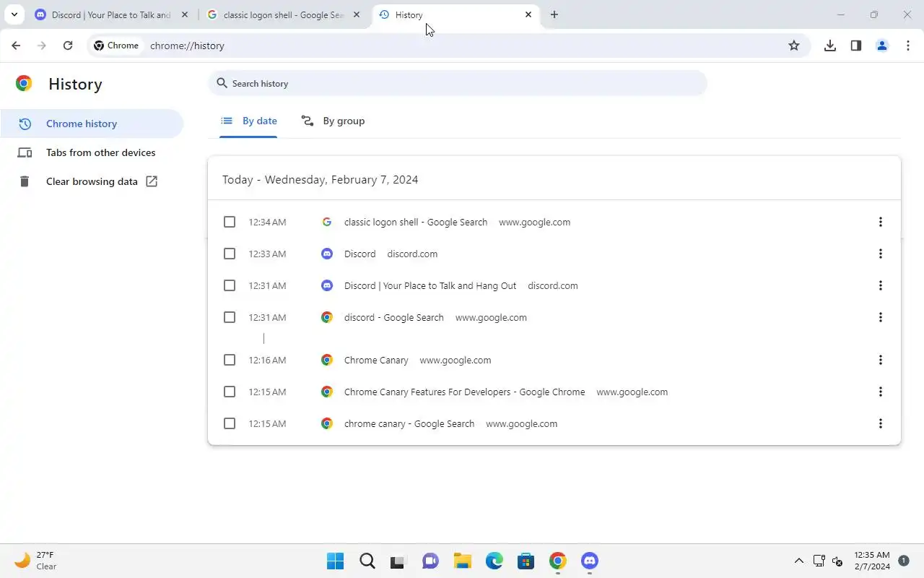Open the network and volume quick settings
This screenshot has height=578, width=924.
coord(828,561)
